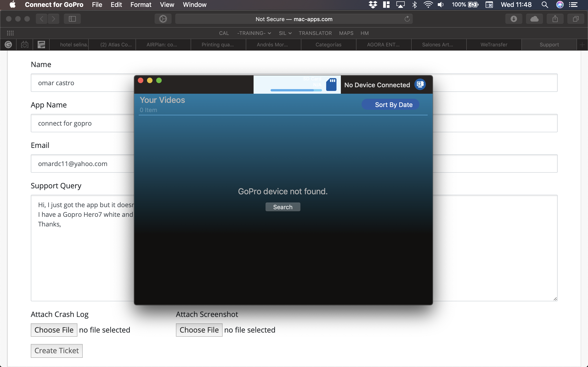Open Notification Center list icon
Image resolution: width=588 pixels, height=367 pixels.
click(574, 5)
